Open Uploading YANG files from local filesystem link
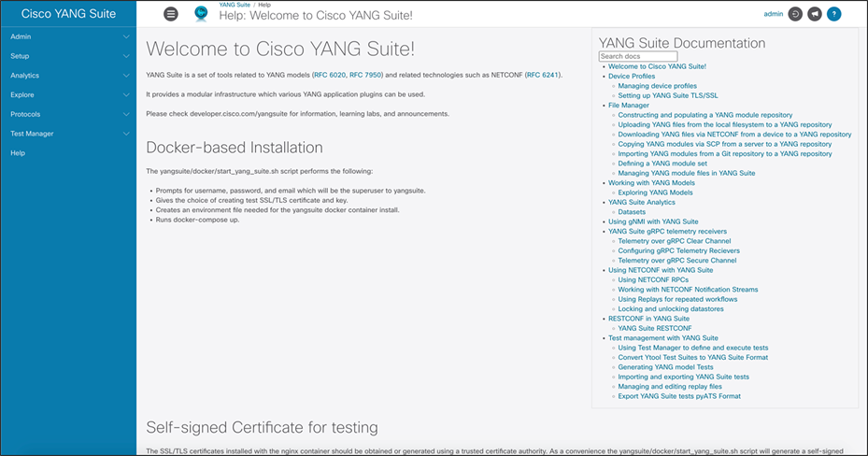The height and width of the screenshot is (456, 868). [x=725, y=124]
